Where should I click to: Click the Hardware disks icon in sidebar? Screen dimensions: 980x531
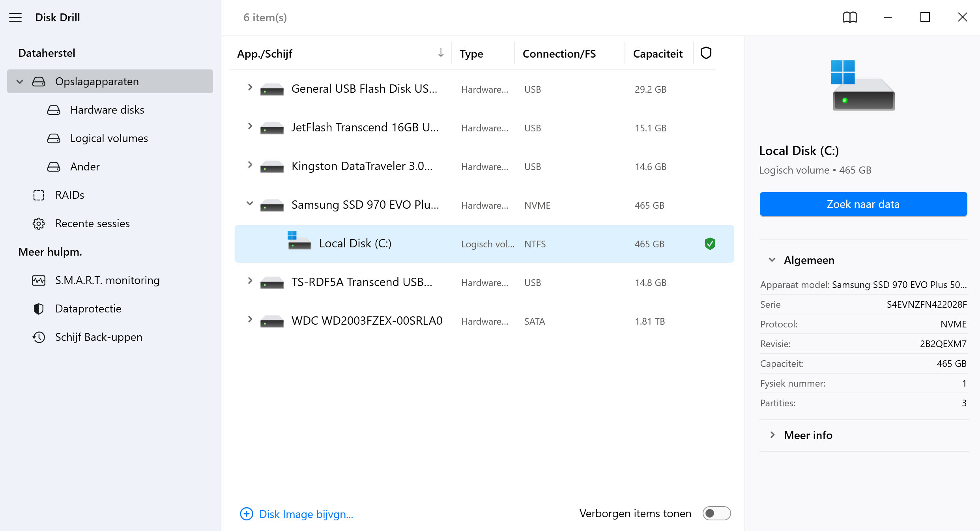(x=54, y=110)
